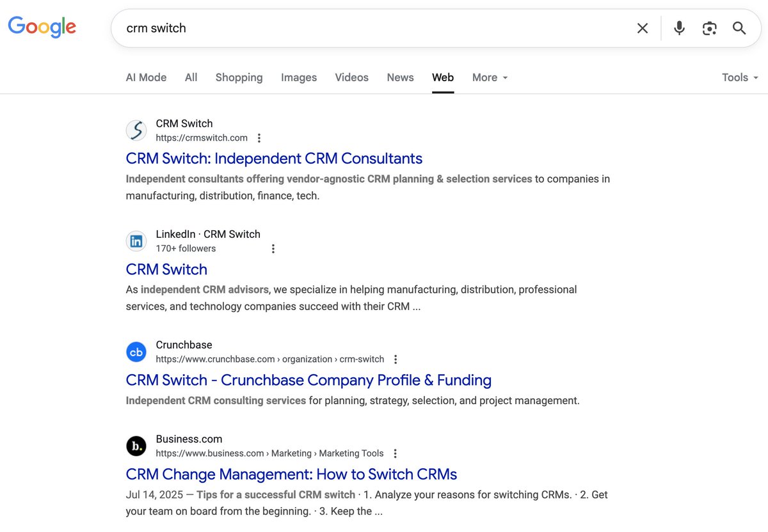The width and height of the screenshot is (768, 532).
Task: Click the Crunchbase favicon
Action: tap(136, 351)
